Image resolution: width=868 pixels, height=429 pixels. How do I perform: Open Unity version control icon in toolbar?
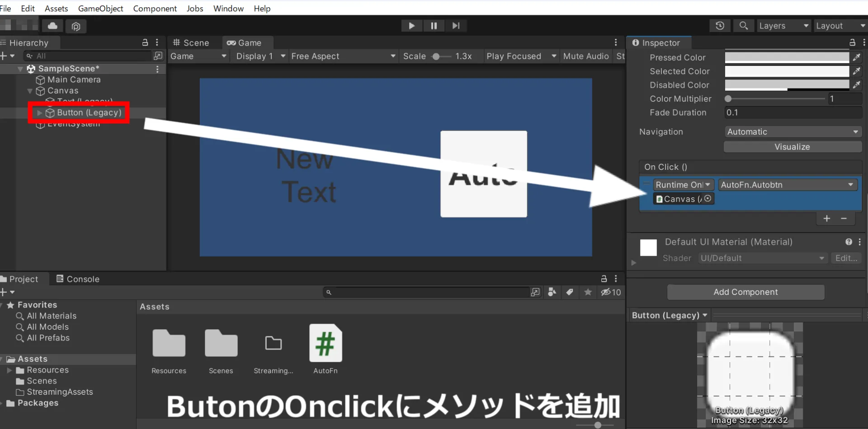(x=76, y=26)
